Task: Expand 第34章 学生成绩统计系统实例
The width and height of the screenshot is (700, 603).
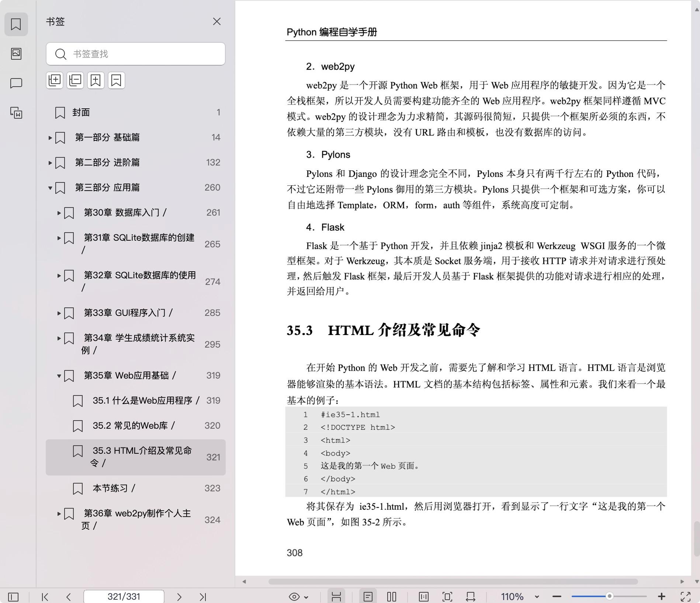Action: pyautogui.click(x=59, y=338)
